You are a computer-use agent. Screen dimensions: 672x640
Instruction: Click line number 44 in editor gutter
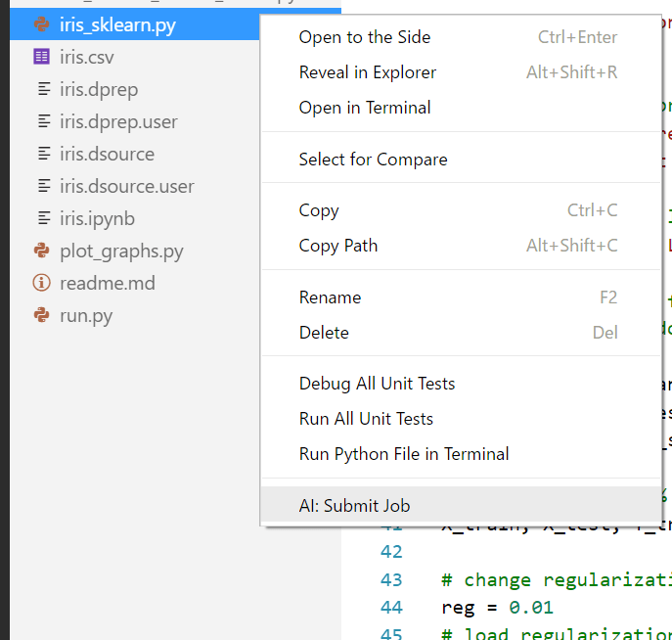pyautogui.click(x=391, y=608)
